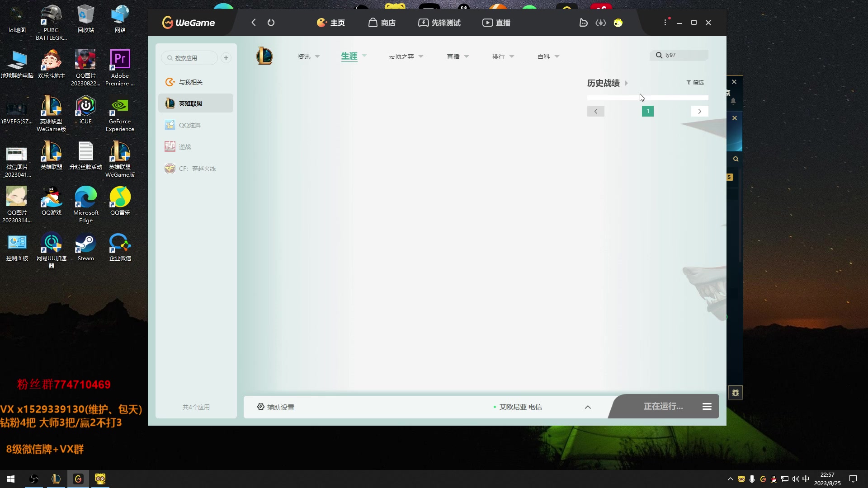The width and height of the screenshot is (868, 488).
Task: Select CF：穿越火线 in the sidebar
Action: [196, 169]
